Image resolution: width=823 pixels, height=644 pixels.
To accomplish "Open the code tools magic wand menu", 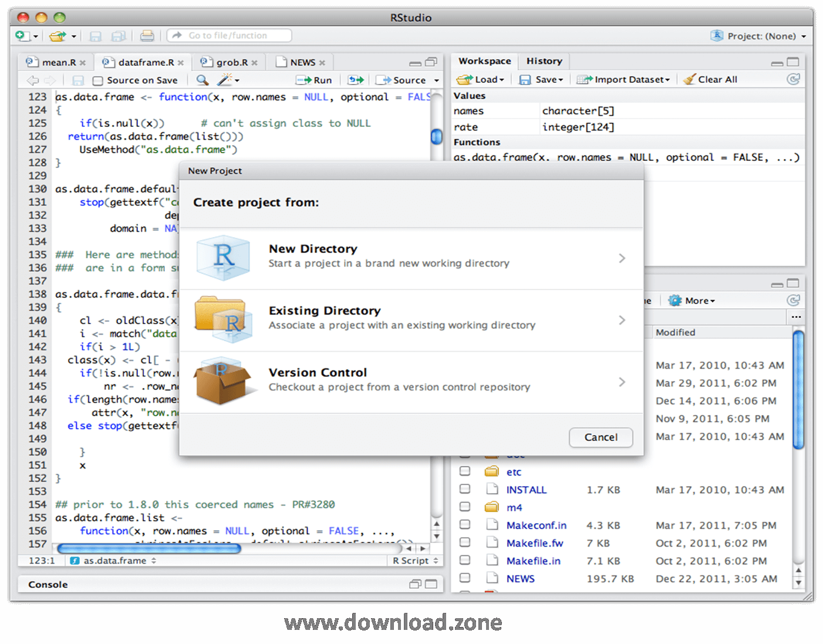I will click(228, 80).
